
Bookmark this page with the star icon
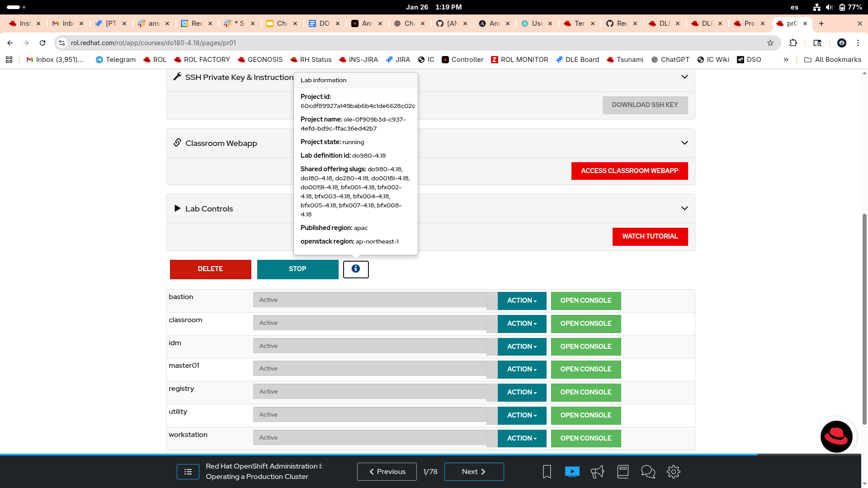tap(770, 43)
